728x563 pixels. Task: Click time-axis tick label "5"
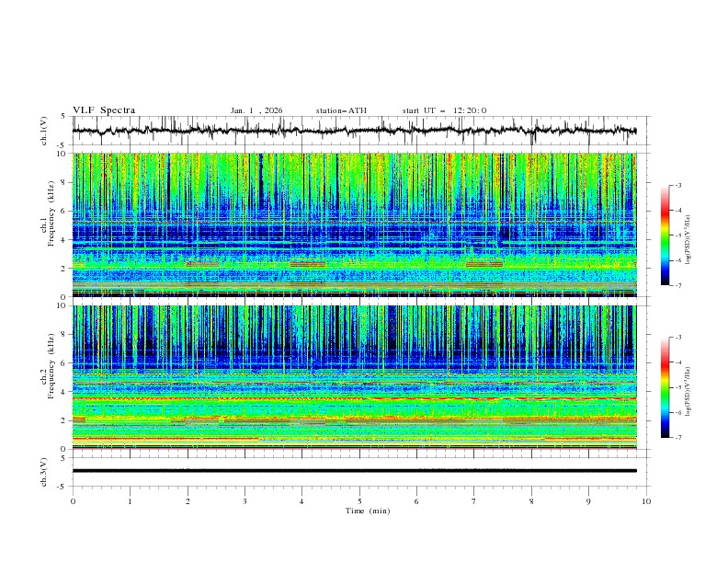coord(359,501)
